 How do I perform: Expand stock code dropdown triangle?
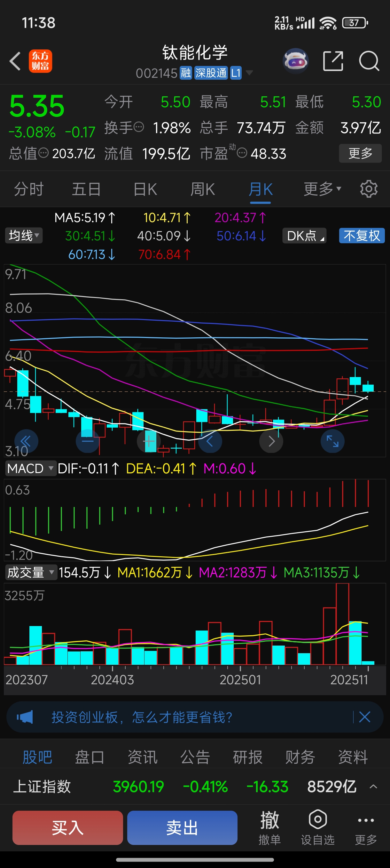[249, 73]
